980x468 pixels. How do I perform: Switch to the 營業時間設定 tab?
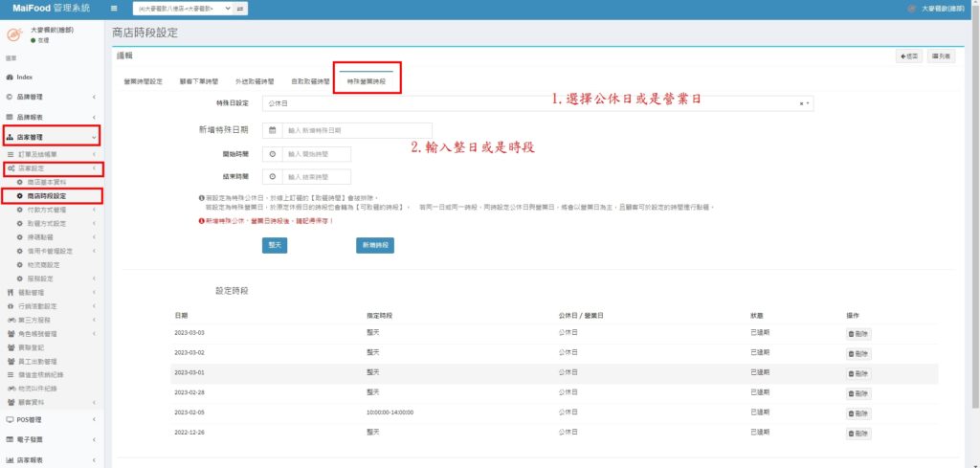tap(144, 81)
